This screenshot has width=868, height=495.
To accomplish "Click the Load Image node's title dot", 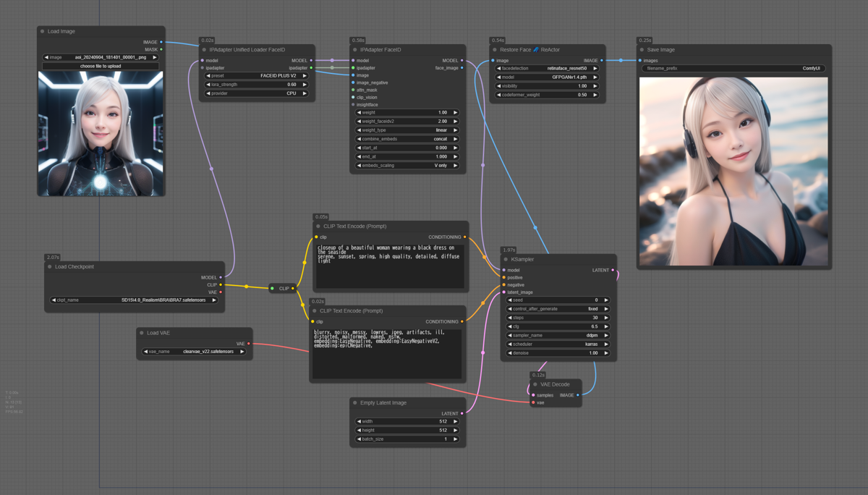I will (43, 31).
